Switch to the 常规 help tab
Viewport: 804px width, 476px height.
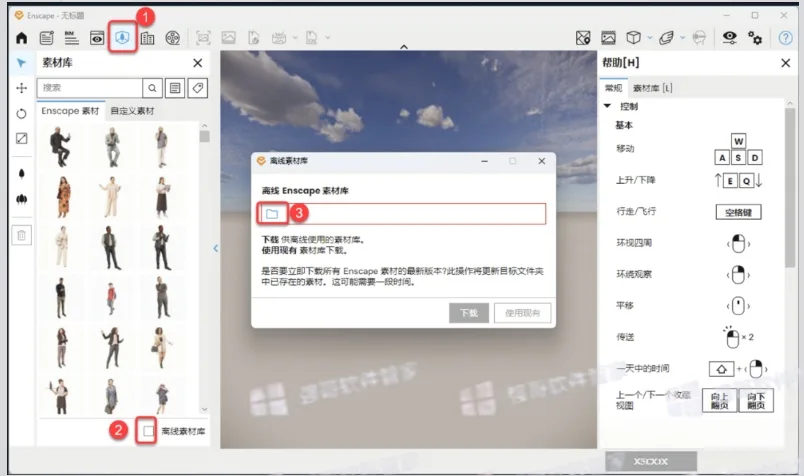click(x=613, y=88)
